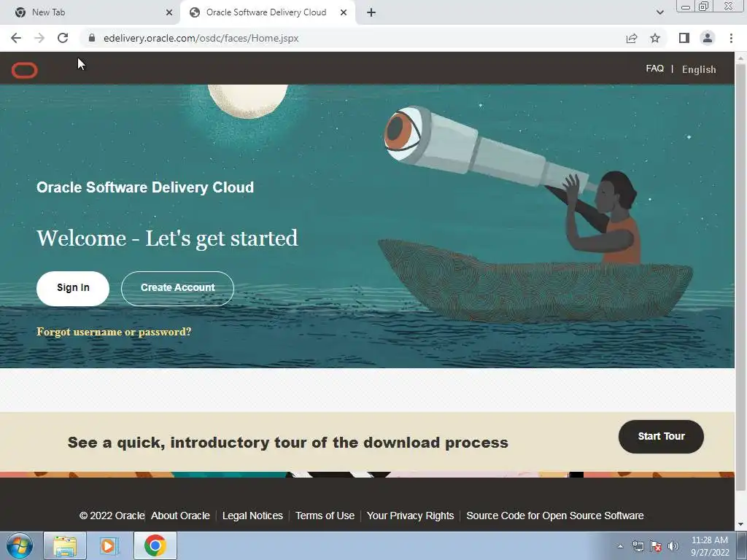Click the Sign In button
The width and height of the screenshot is (747, 560).
73,288
